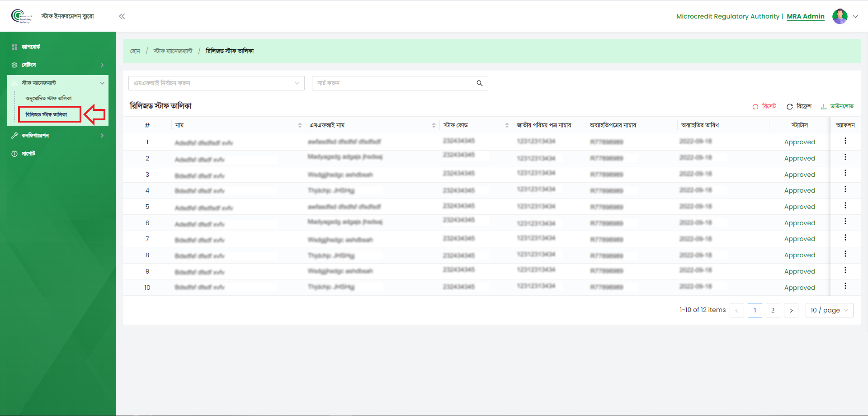Click the Approved status in row 10
The height and width of the screenshot is (416, 868).
click(800, 288)
